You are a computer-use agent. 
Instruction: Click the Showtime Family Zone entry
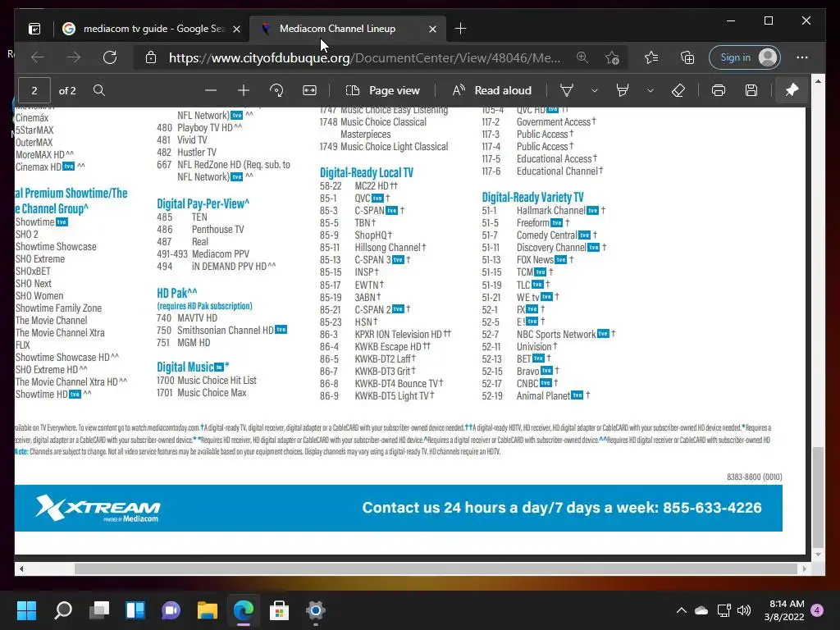(58, 308)
